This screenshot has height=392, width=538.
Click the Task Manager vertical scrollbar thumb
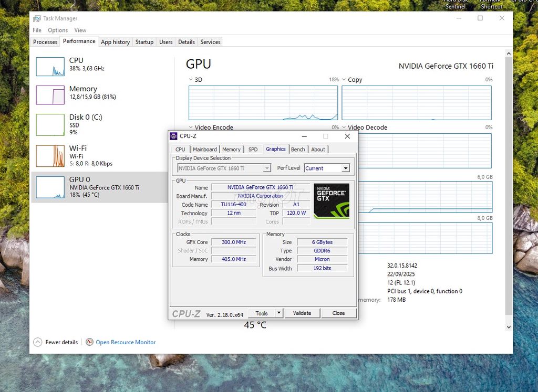click(509, 186)
